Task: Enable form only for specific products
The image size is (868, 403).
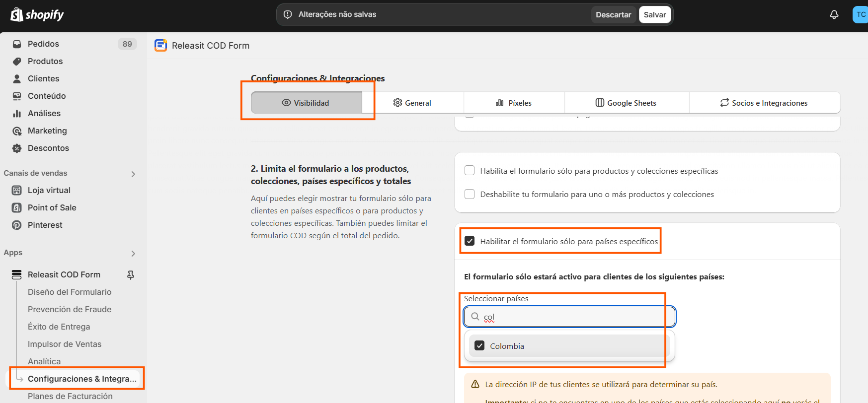Action: point(470,170)
